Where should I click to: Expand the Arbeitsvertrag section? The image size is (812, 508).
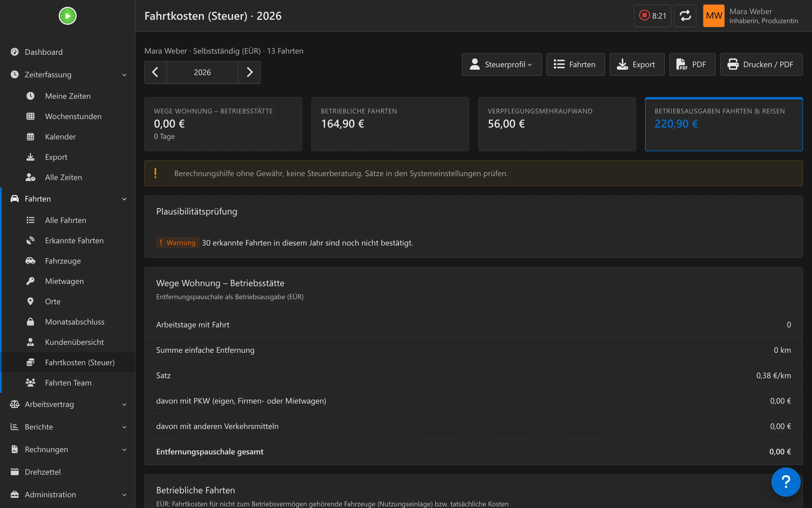67,404
